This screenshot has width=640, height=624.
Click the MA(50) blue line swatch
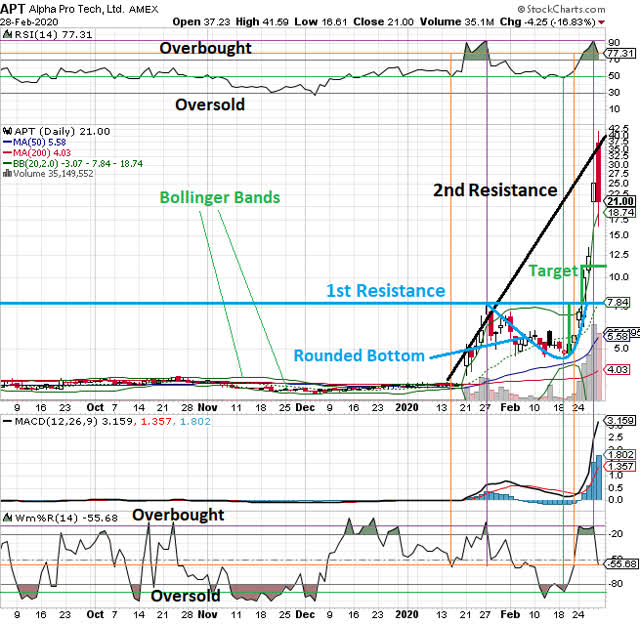(x=7, y=142)
